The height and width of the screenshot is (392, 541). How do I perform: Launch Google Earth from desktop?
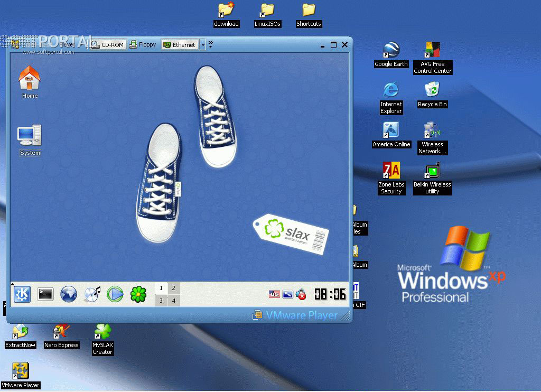pos(391,54)
